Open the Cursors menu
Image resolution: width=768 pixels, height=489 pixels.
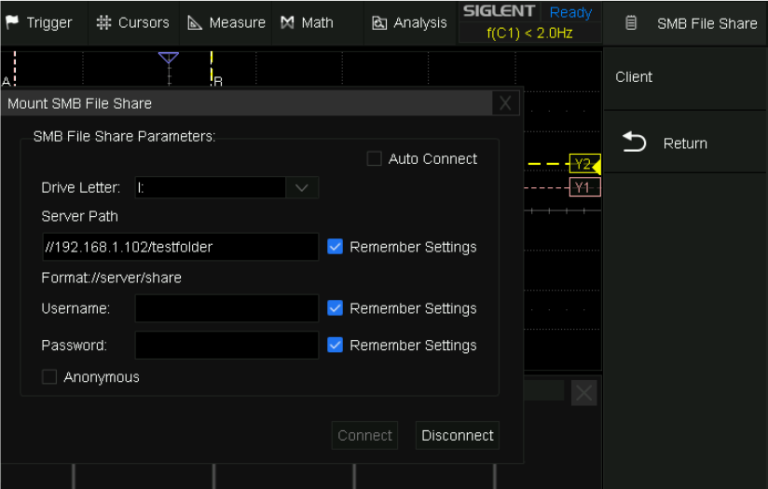point(133,22)
